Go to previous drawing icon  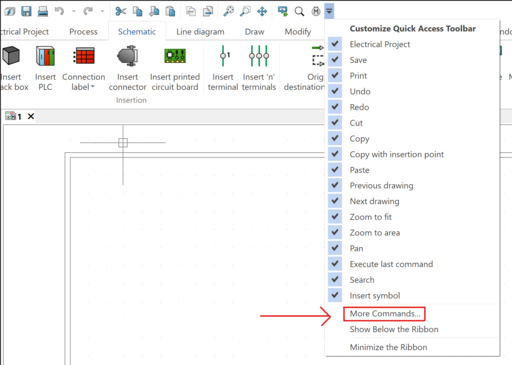tap(191, 11)
